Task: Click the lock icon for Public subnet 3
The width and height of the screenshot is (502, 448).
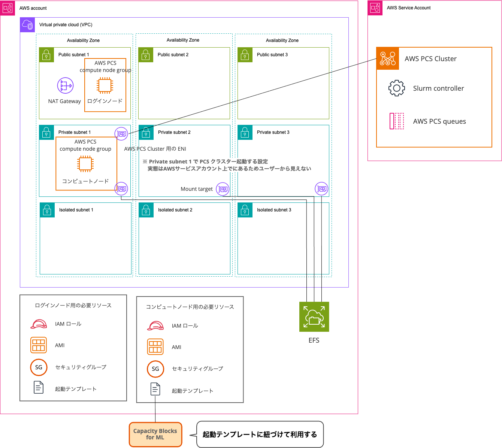Action: [245, 55]
